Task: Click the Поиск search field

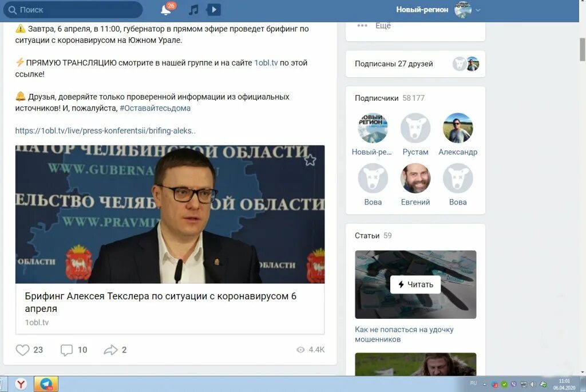Action: coord(73,10)
